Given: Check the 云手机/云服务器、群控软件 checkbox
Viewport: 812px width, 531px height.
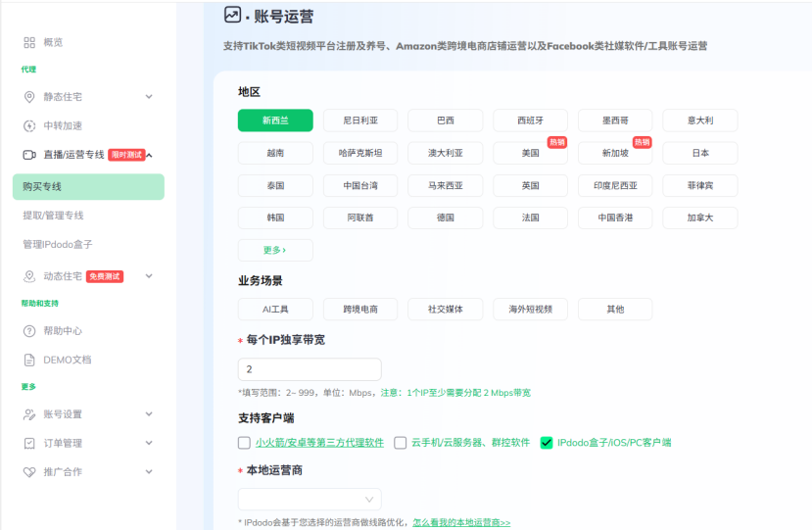Looking at the screenshot, I should click(x=401, y=443).
